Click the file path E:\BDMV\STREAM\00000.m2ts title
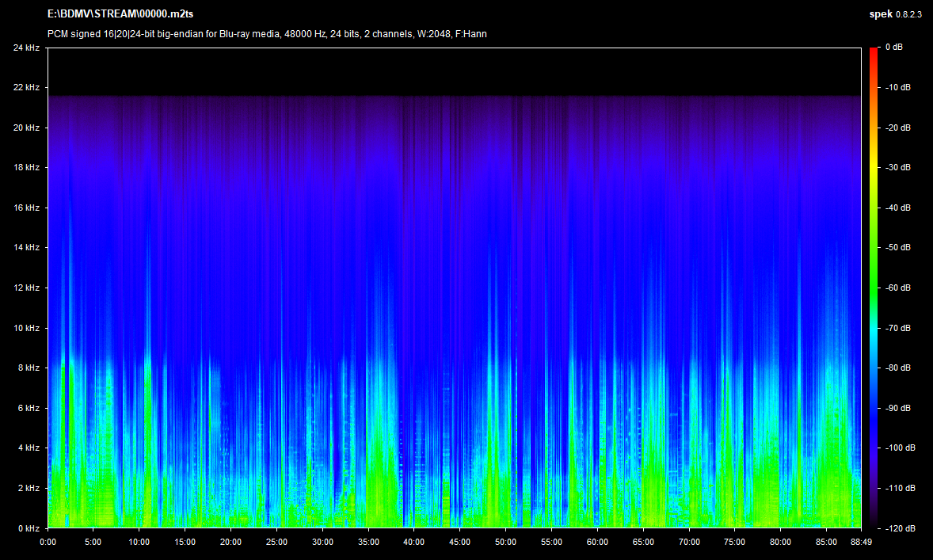This screenshot has height=560, width=933. click(120, 14)
